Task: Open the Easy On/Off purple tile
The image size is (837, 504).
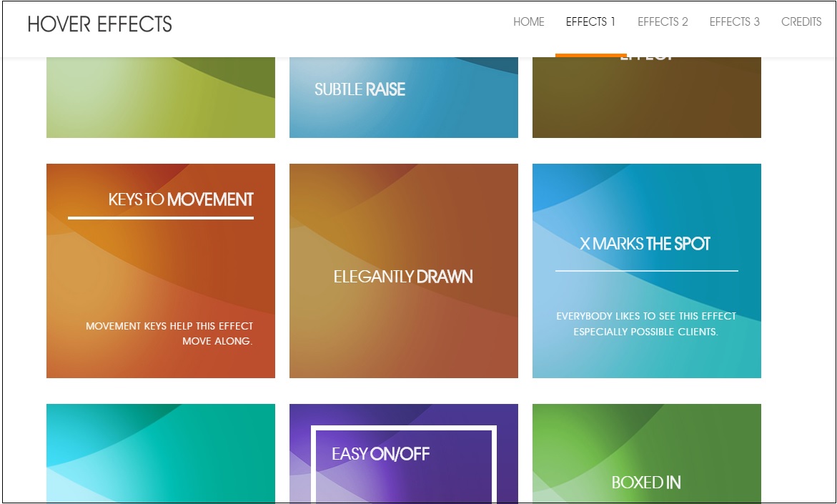Action: pos(404,453)
